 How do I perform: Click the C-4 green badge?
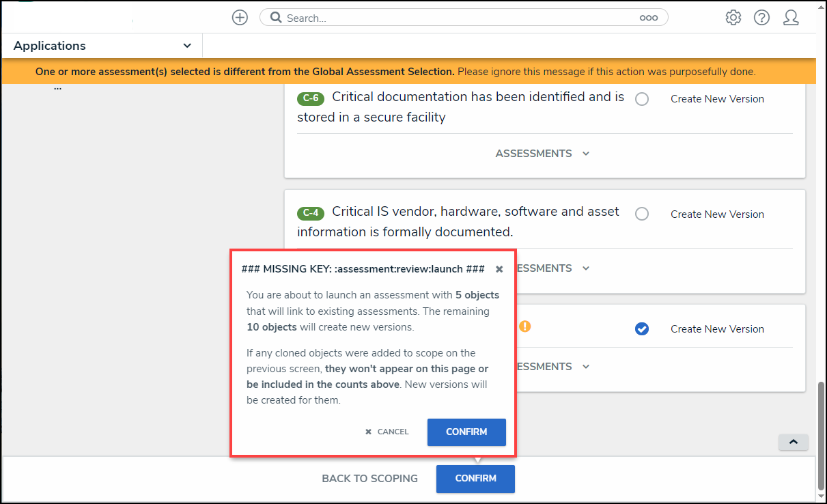click(311, 213)
